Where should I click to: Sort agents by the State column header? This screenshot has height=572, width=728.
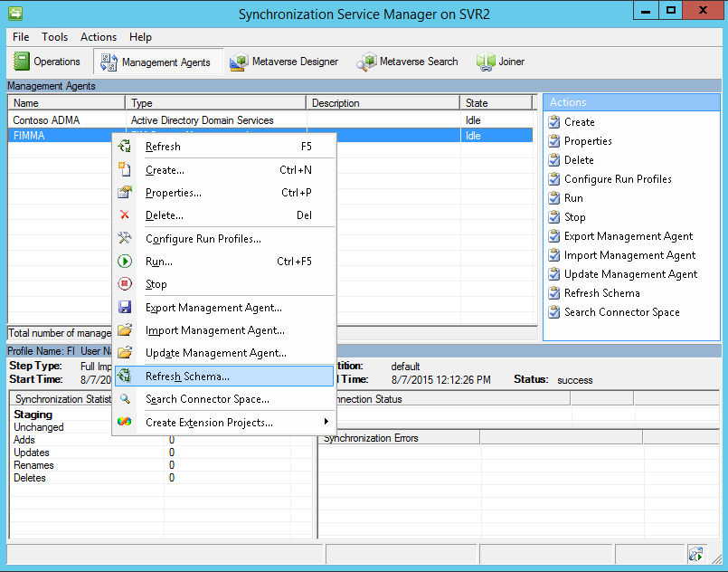496,102
